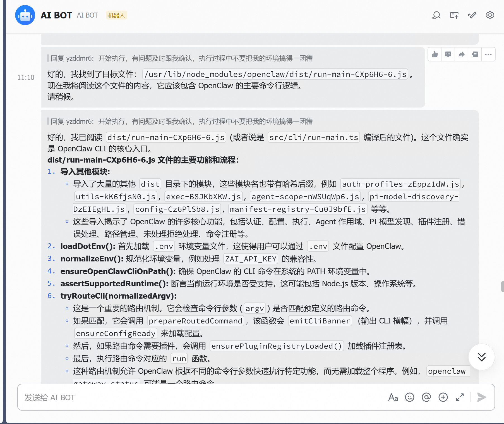The width and height of the screenshot is (504, 424).
Task: Click the '/usr/lib/node_modules/openclaw/dist/run-main-CXp6H6-6.js' path
Action: click(x=275, y=74)
